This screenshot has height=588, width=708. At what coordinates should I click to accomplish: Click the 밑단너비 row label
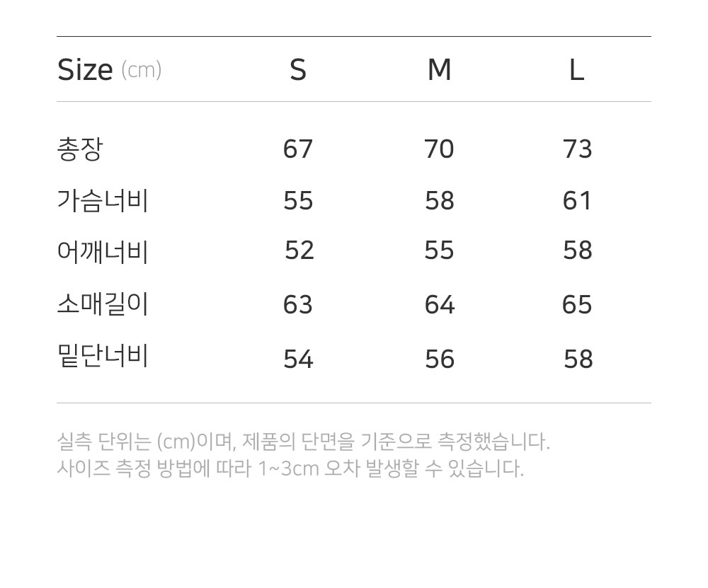103,356
